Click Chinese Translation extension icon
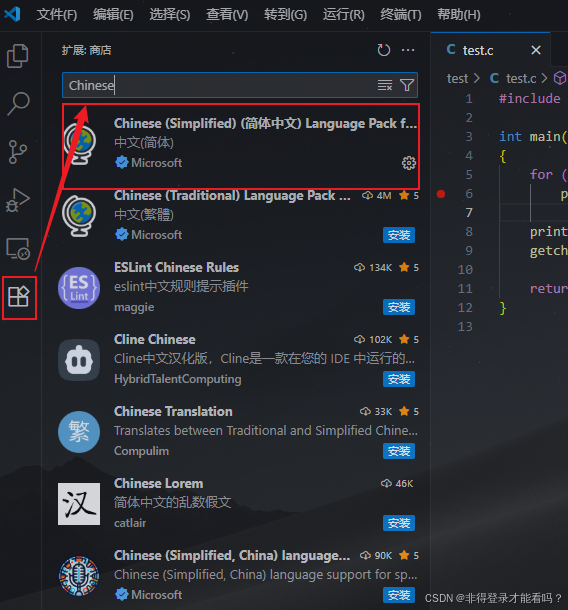568x610 pixels. pos(79,432)
